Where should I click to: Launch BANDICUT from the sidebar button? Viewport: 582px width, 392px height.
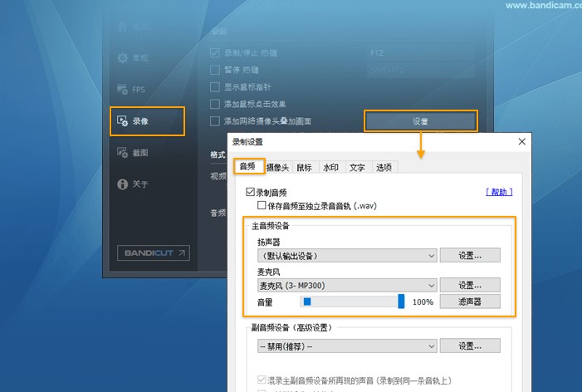(154, 252)
